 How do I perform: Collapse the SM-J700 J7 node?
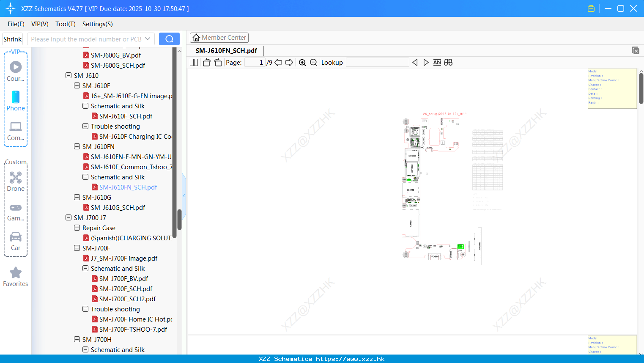tap(69, 217)
